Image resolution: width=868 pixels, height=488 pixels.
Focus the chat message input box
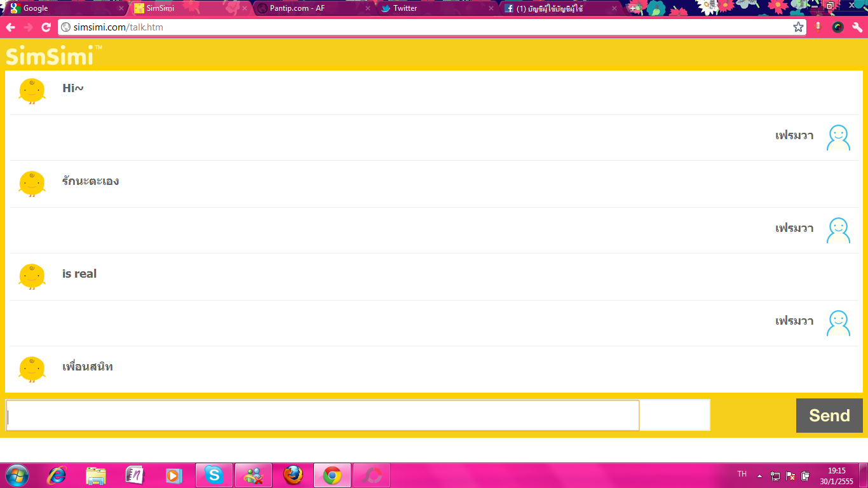click(322, 416)
